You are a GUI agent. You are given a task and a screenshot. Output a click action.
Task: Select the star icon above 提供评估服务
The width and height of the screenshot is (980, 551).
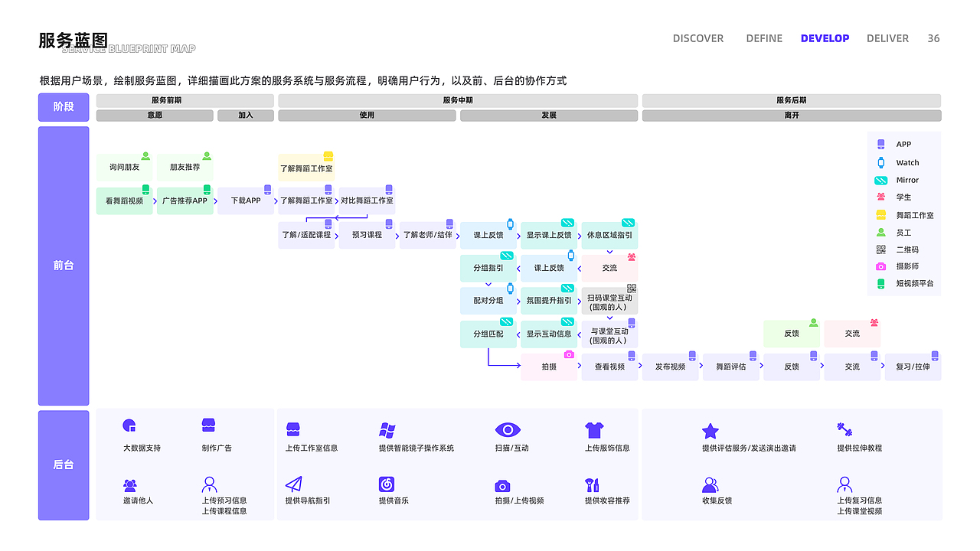(x=710, y=430)
